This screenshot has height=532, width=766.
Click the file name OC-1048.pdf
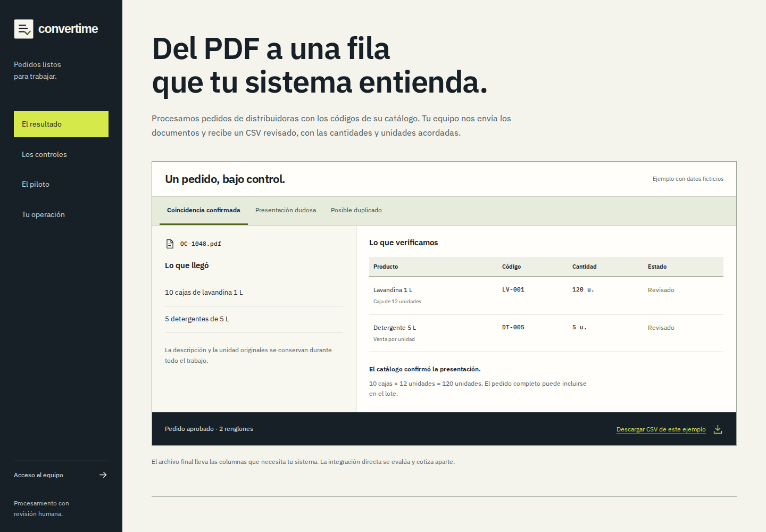(x=201, y=244)
